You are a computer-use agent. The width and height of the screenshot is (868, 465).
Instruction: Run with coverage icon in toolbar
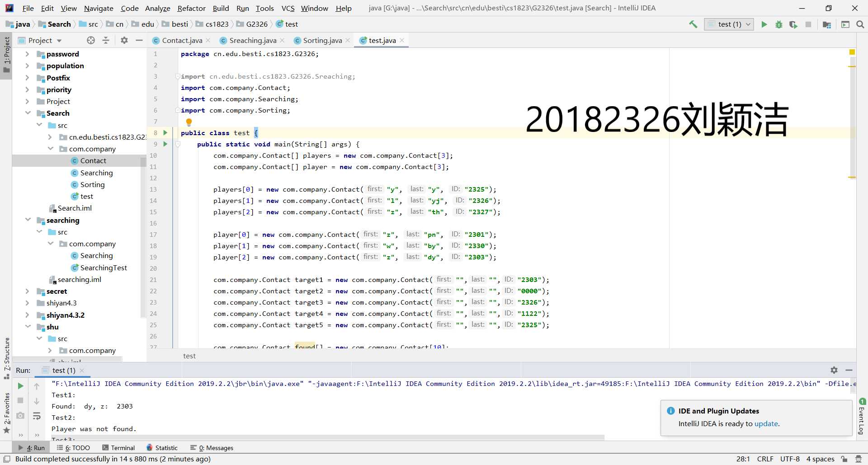tap(793, 24)
